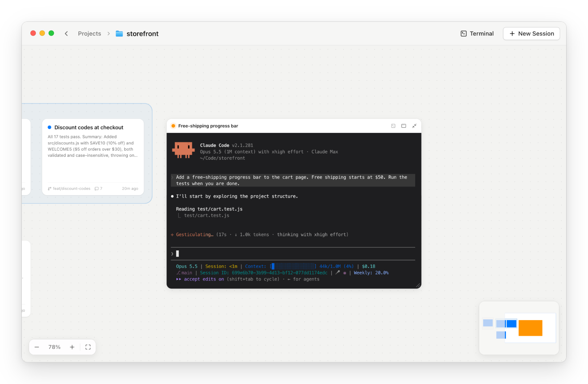Click the storefront project title
This screenshot has height=384, width=588.
pos(143,34)
